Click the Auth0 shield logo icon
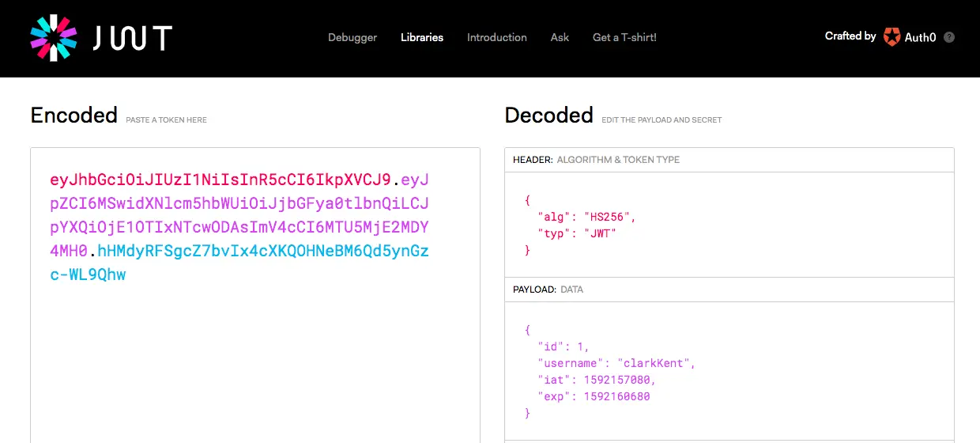 pyautogui.click(x=892, y=36)
